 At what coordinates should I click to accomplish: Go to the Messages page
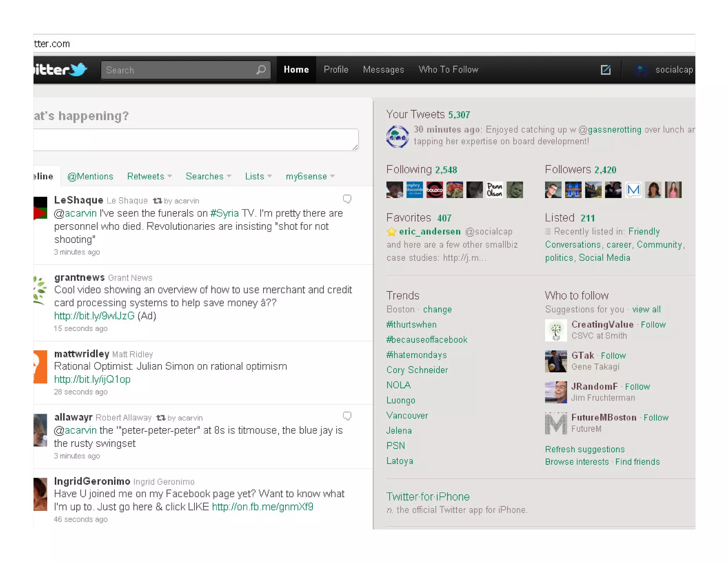pyautogui.click(x=383, y=70)
